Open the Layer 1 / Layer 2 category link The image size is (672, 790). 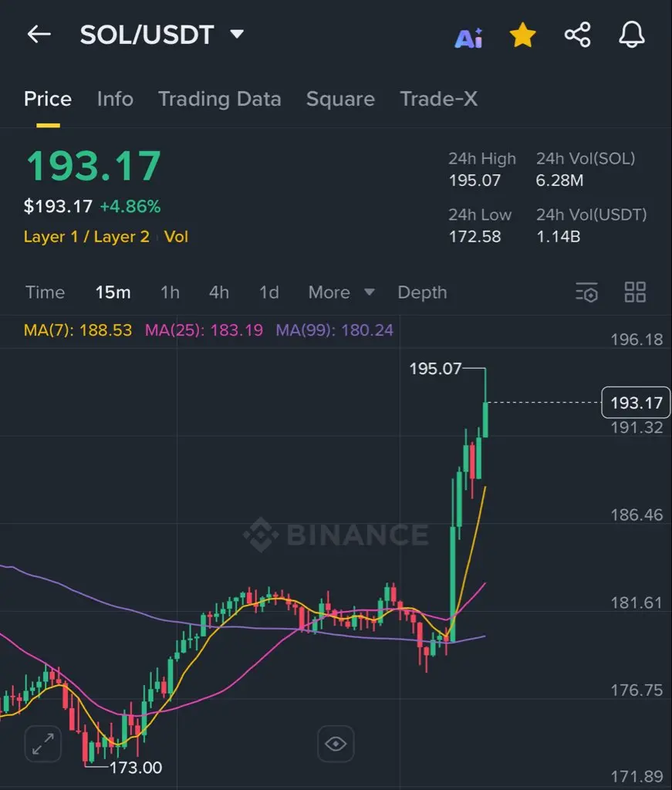point(86,237)
